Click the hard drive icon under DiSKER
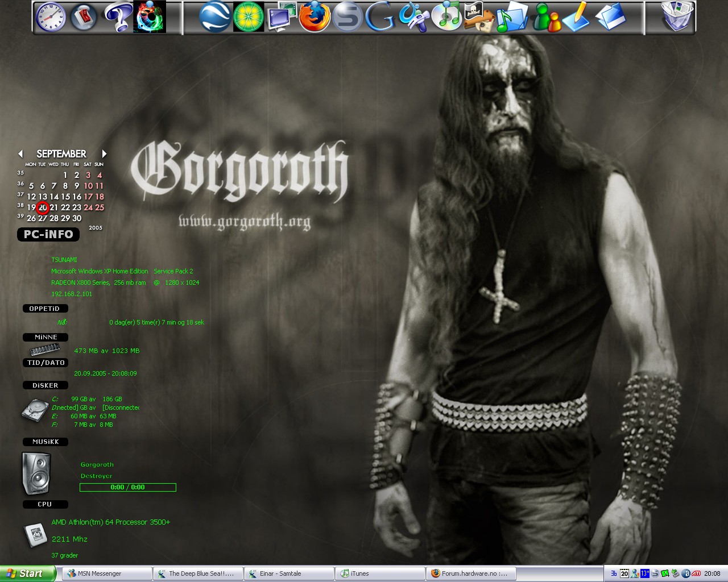The width and height of the screenshot is (728, 582). click(x=35, y=410)
